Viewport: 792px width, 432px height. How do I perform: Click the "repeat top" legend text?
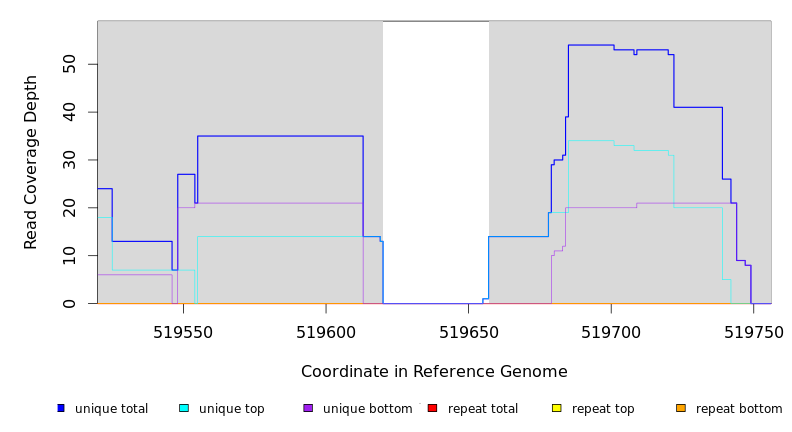(x=603, y=409)
